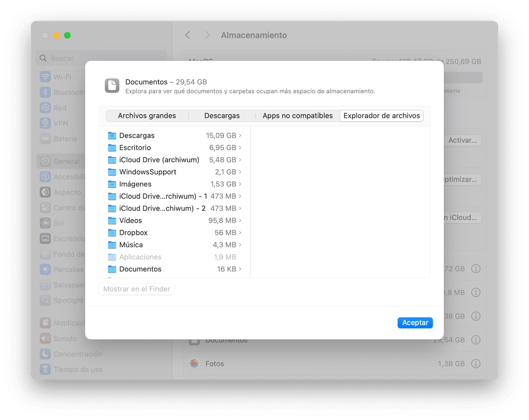Click the WindowsSupport folder icon
The width and height of the screenshot is (529, 420).
point(112,172)
